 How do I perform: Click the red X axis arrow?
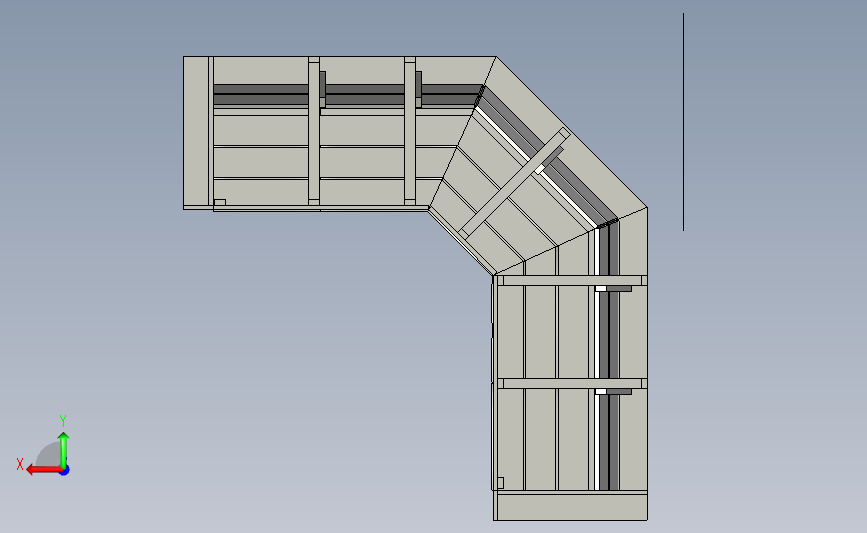[44, 470]
